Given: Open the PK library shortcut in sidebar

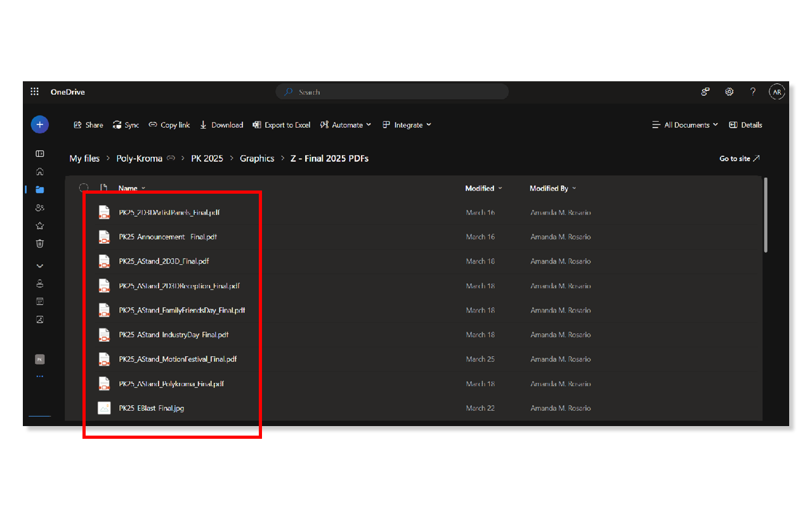Looking at the screenshot, I should click(x=39, y=359).
